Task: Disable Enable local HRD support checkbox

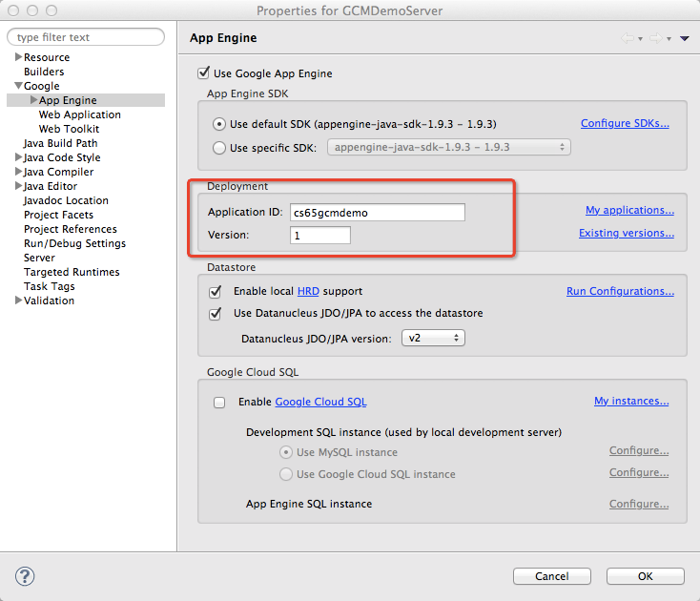Action: [215, 291]
